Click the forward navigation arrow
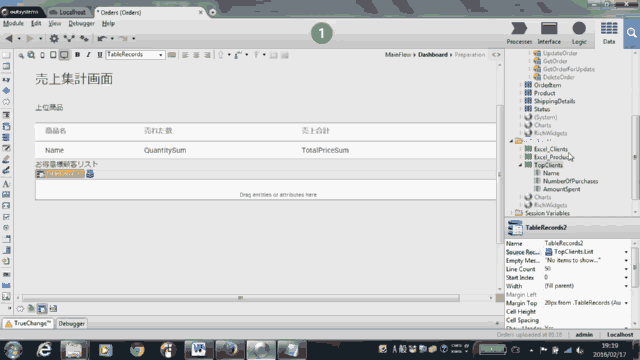The width and height of the screenshot is (640, 360). [30, 38]
